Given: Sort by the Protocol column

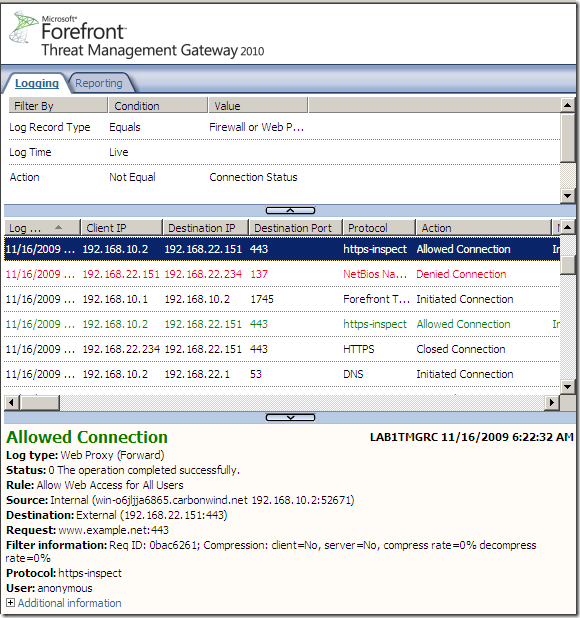Looking at the screenshot, I should point(379,227).
